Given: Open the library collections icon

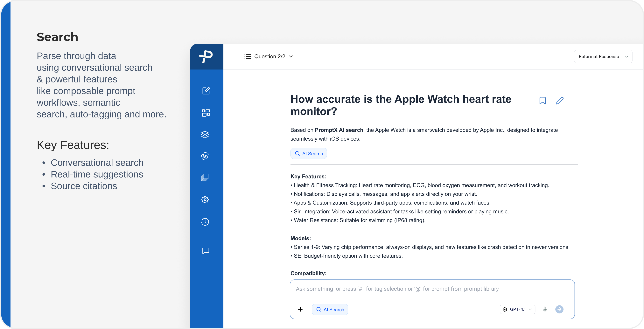Looking at the screenshot, I should point(205,178).
